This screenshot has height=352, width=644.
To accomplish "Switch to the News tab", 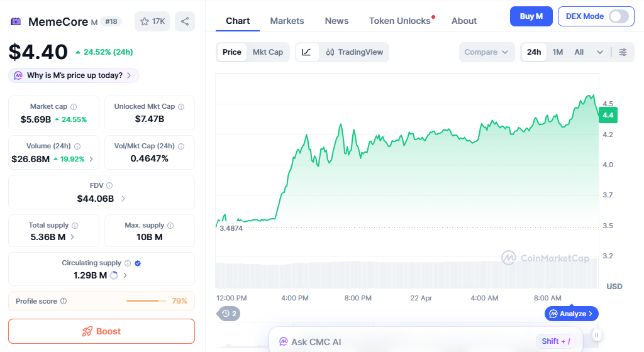I will click(337, 21).
